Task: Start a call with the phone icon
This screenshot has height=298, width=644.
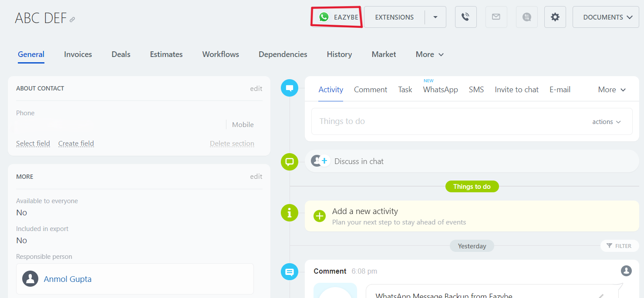Action: point(465,17)
